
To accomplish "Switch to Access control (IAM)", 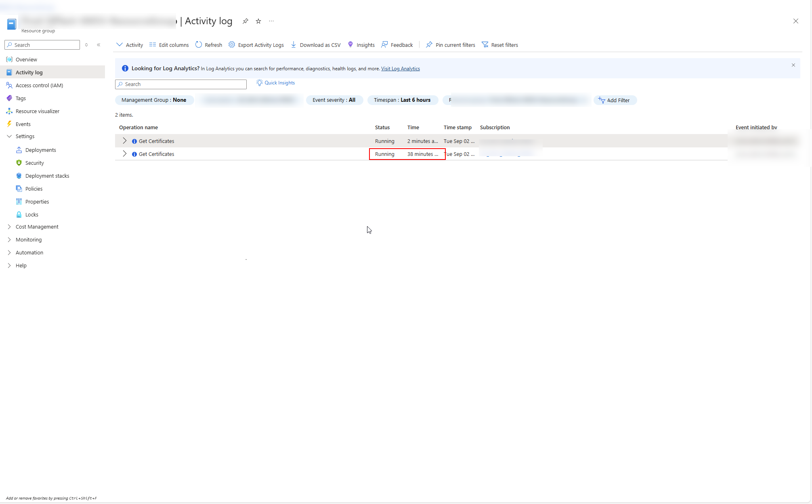I will tap(39, 85).
